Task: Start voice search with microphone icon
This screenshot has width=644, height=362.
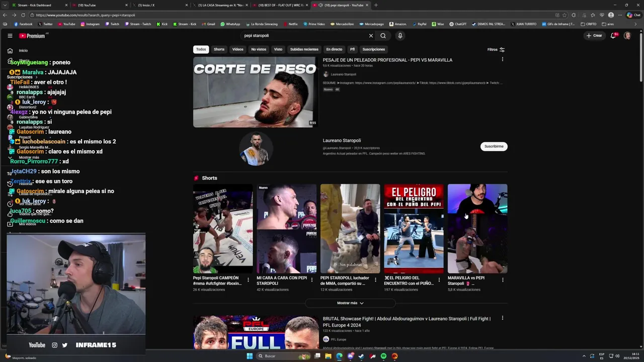Action: coord(400,36)
